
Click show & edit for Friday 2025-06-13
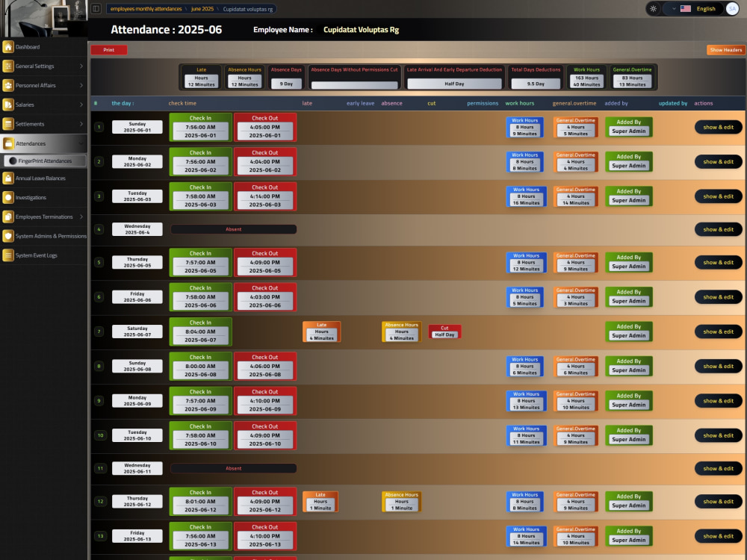point(719,536)
